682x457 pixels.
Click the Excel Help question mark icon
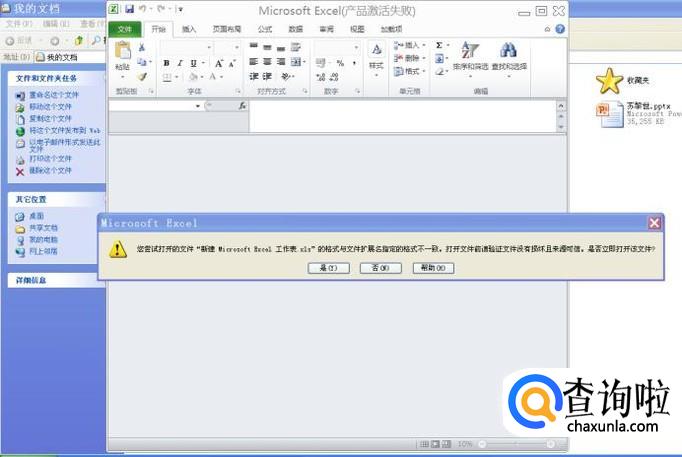click(x=560, y=29)
